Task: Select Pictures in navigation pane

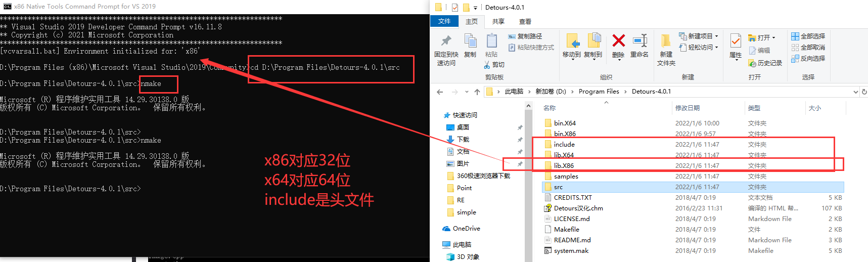Action: point(458,164)
